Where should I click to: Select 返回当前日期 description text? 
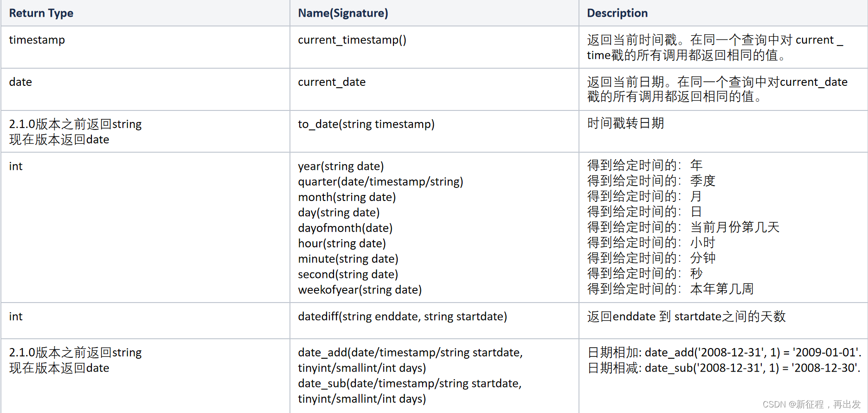click(717, 89)
